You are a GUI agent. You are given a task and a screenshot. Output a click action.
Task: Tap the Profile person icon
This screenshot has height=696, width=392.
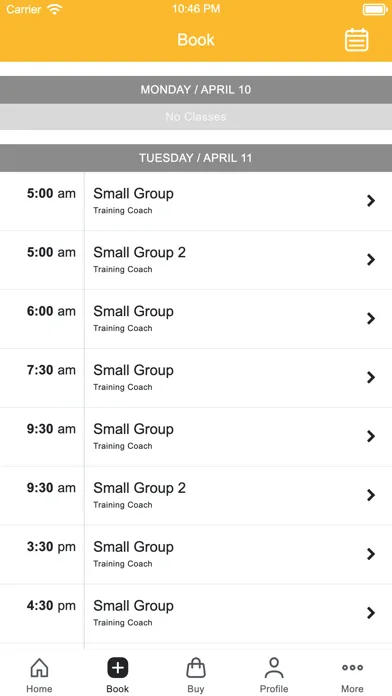(x=274, y=668)
